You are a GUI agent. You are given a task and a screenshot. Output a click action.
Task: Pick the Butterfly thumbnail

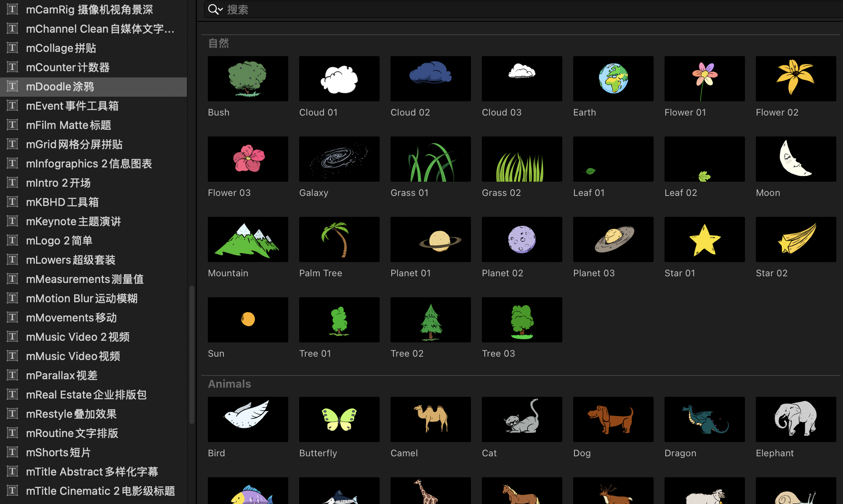(x=339, y=419)
